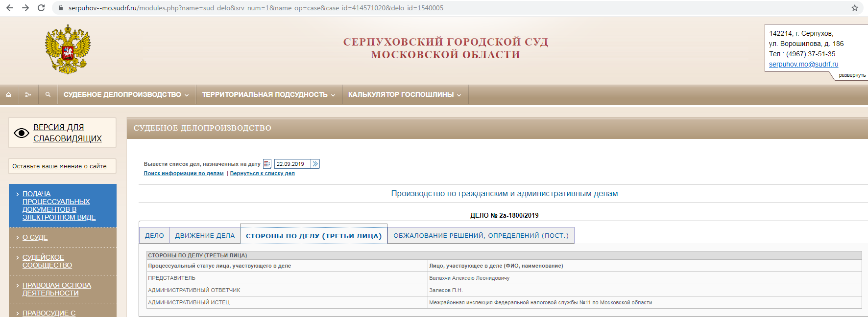The image size is (868, 317).
Task: Select the Залесов П.Н. cell
Action: [x=645, y=290]
